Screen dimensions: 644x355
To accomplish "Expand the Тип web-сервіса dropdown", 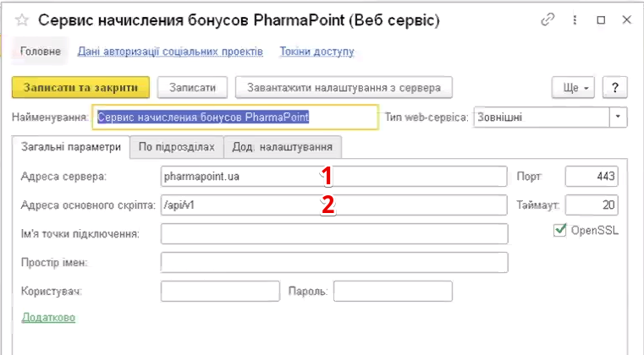I will [619, 117].
